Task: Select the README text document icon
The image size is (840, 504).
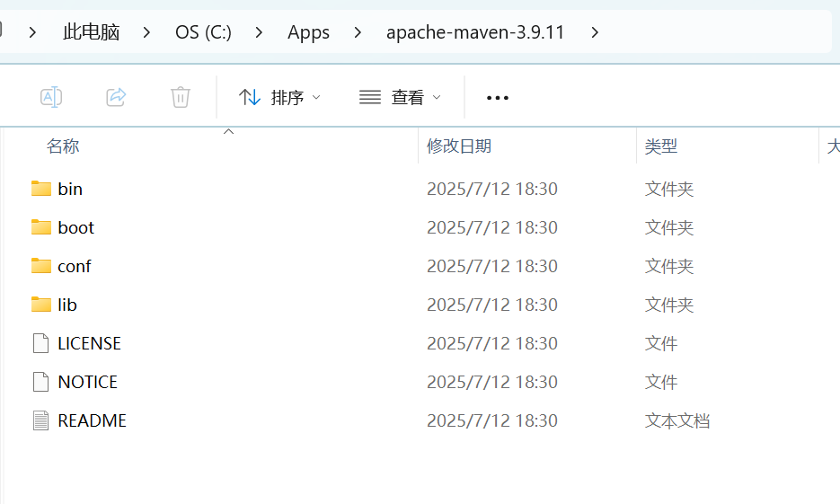Action: click(40, 420)
